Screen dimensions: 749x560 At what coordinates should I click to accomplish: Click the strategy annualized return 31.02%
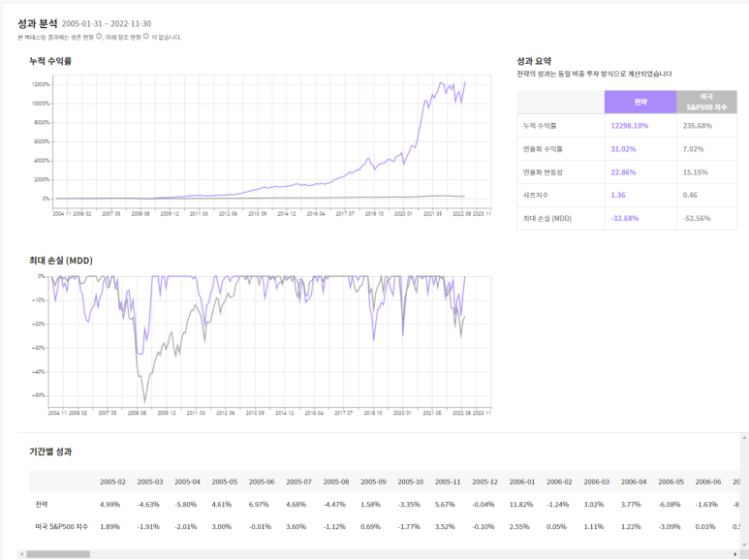tap(623, 148)
